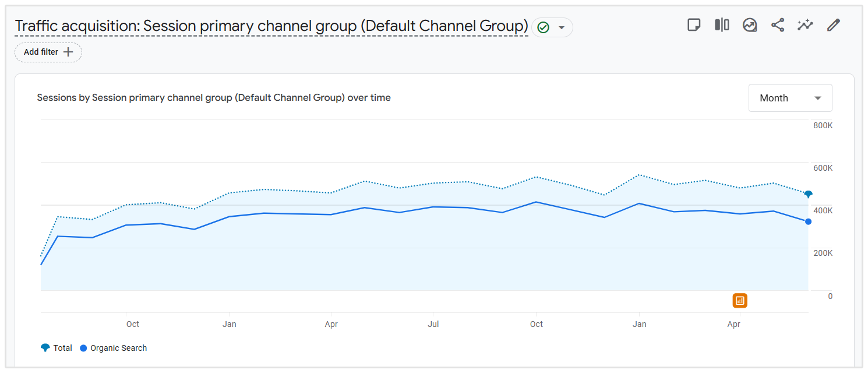Expand the data status dropdown arrow
Screen dimensions: 868x373
562,27
